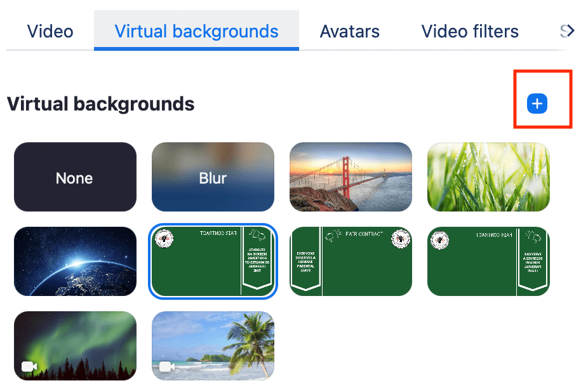Screen dimensions: 588x390
Task: Choose the Earth from space background
Action: tap(75, 262)
